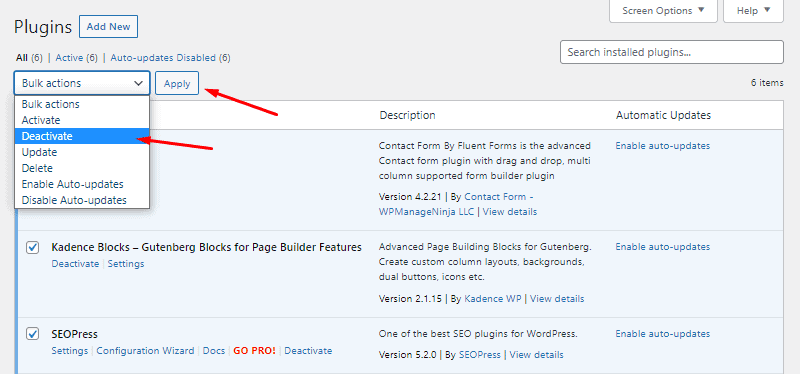Open Kadence Blocks Settings link
This screenshot has width=800, height=374.
[126, 264]
